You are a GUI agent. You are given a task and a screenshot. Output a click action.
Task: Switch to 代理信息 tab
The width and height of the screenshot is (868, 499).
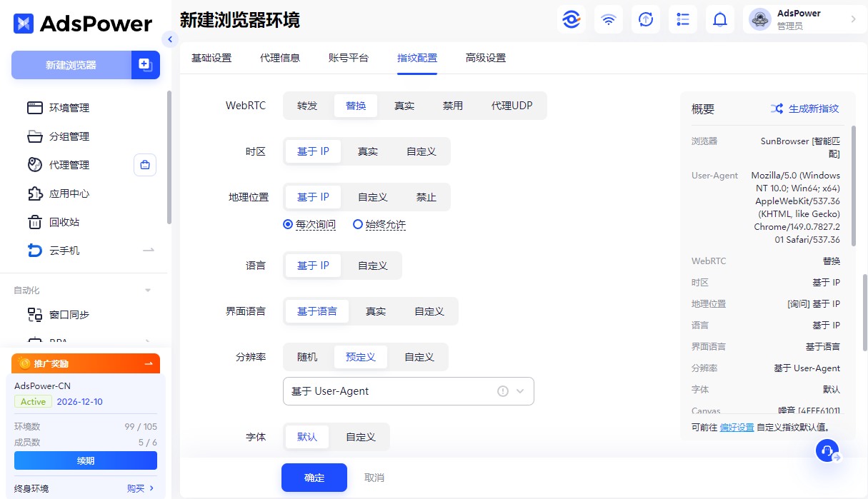click(280, 58)
